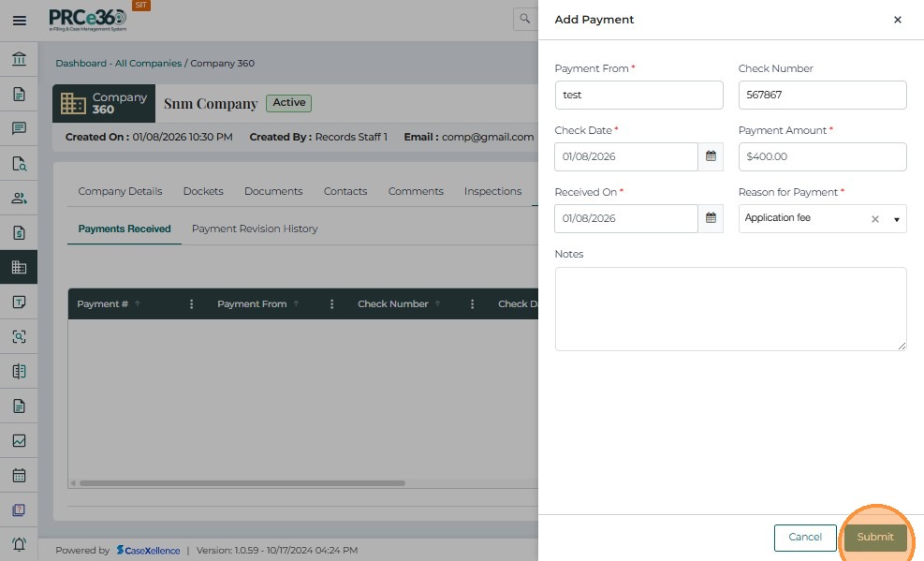Screen dimensions: 924x561
Task: Open the Payment # column options menu
Action: click(191, 304)
